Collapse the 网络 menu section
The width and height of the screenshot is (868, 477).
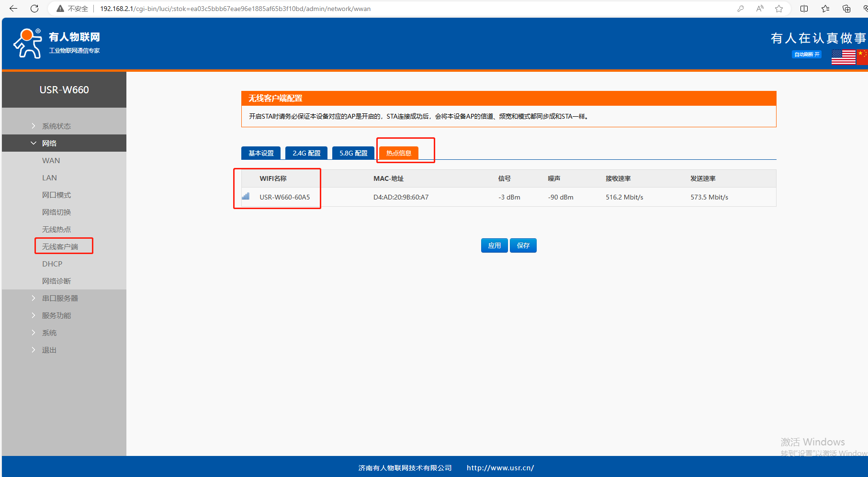pyautogui.click(x=49, y=144)
